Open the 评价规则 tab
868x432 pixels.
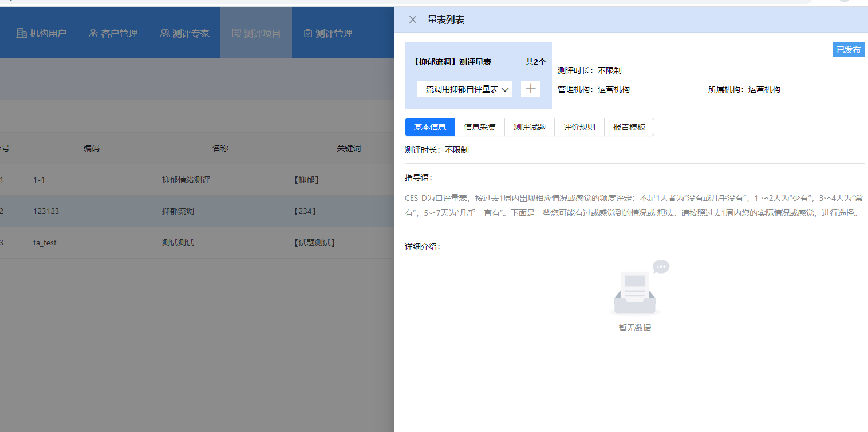[579, 127]
